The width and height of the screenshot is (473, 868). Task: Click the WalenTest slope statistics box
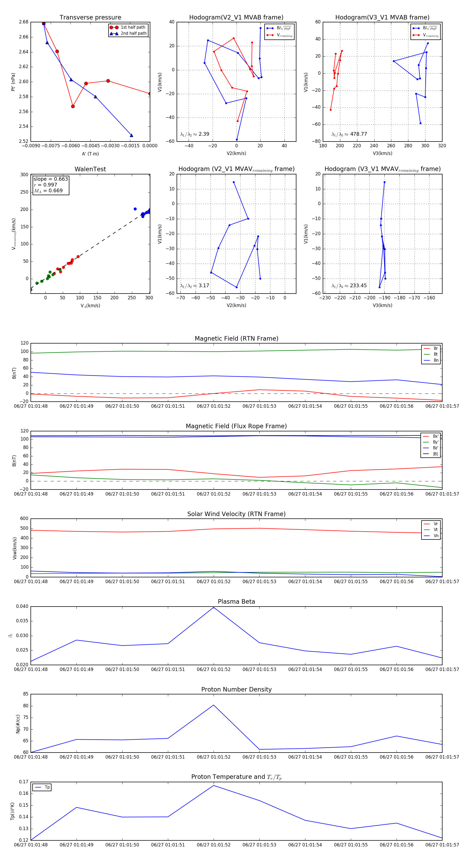(50, 185)
